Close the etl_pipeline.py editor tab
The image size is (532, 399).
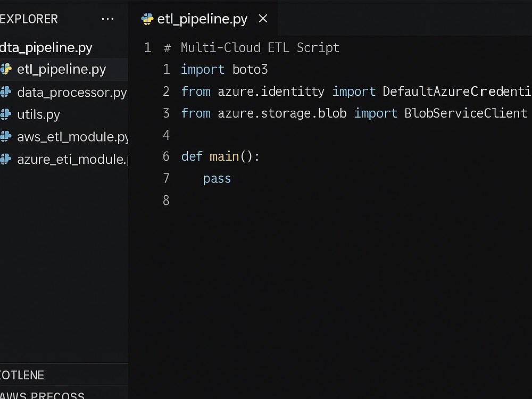point(263,18)
